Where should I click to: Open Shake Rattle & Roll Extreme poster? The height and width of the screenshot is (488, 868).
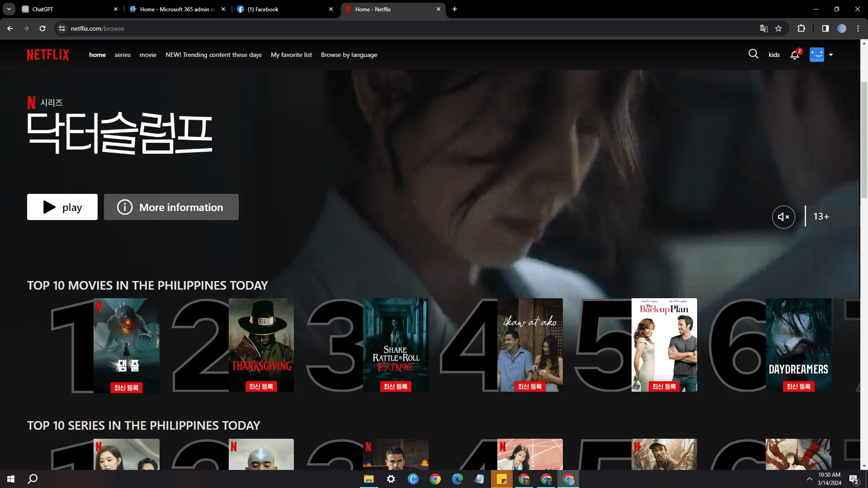pos(396,345)
